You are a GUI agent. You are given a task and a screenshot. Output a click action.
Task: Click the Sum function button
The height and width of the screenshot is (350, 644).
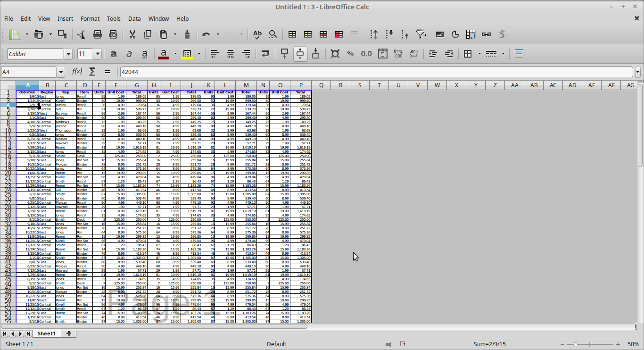click(91, 71)
